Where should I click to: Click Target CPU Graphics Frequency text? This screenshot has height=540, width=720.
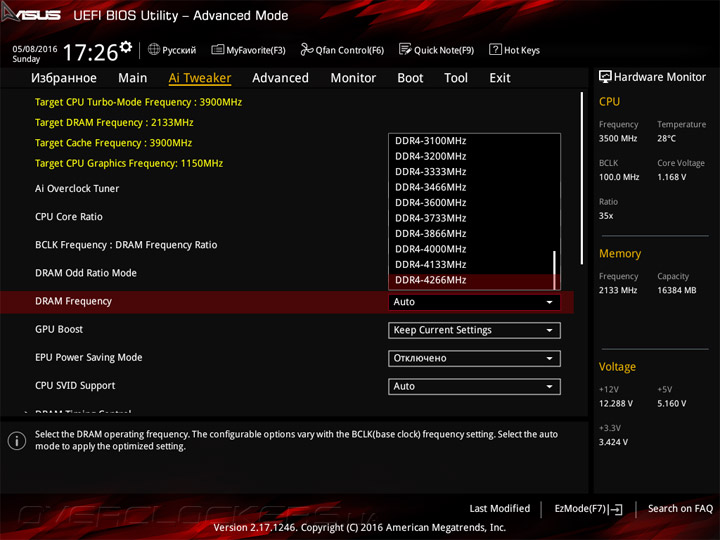129,163
